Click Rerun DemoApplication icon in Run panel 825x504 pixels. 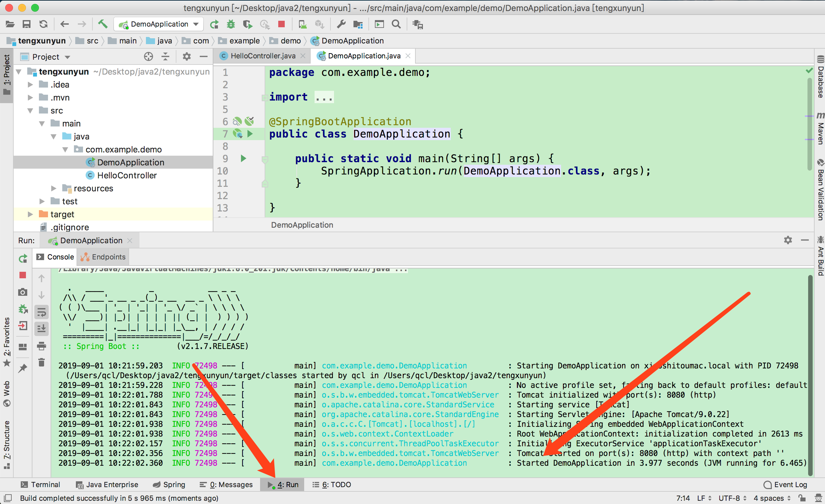[23, 258]
